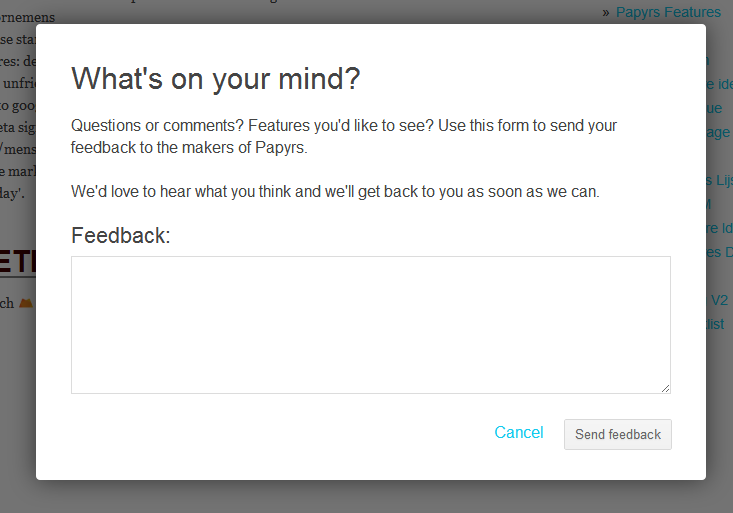Cancel the feedback dialog
Image resolution: width=733 pixels, height=513 pixels.
point(518,433)
